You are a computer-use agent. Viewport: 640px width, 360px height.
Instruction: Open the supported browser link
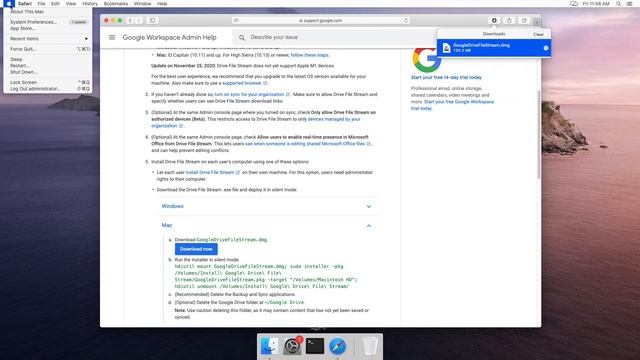click(244, 83)
